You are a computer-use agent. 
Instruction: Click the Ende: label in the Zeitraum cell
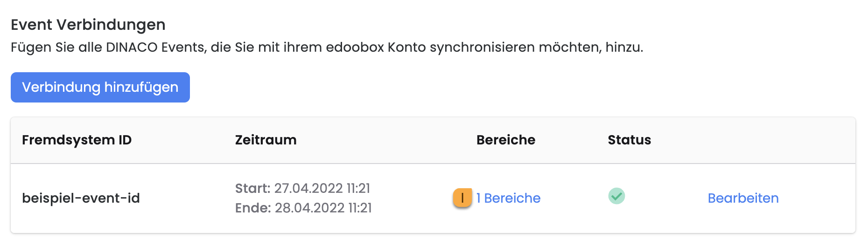[253, 208]
